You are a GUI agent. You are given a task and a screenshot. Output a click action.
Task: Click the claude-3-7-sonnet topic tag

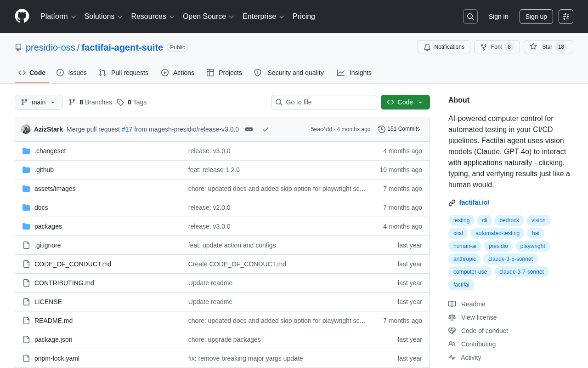tap(521, 272)
